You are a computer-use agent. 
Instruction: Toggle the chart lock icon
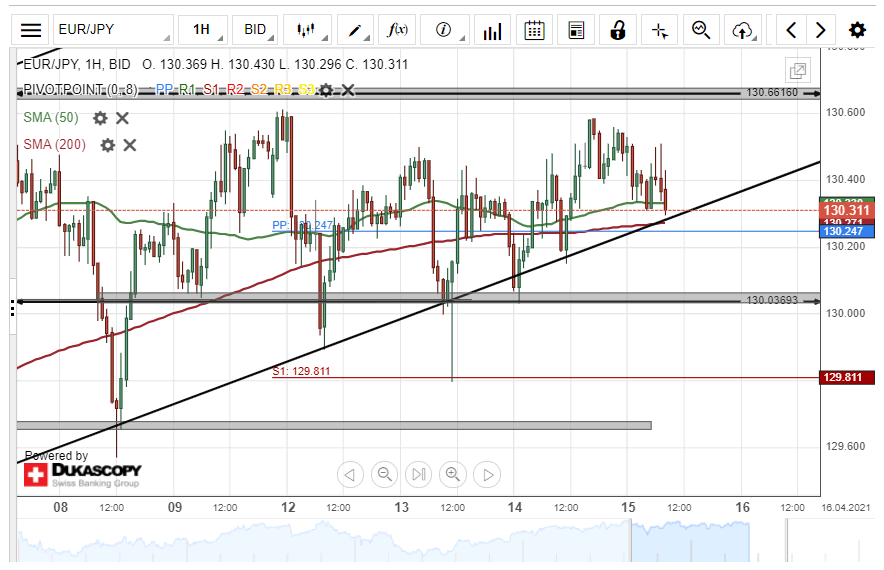619,30
